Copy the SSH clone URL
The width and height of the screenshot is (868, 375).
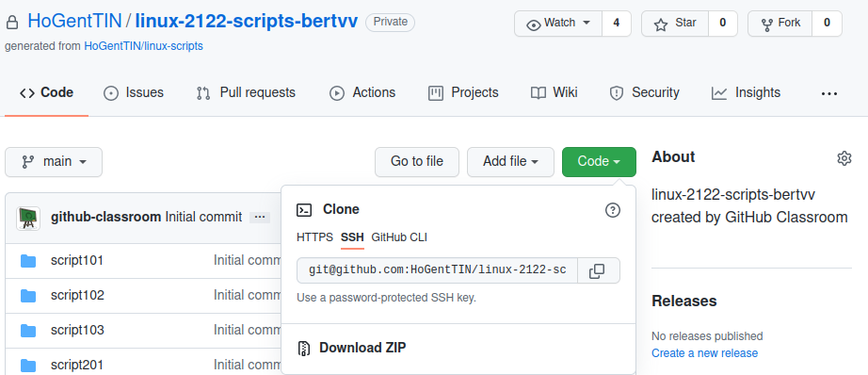pos(599,270)
